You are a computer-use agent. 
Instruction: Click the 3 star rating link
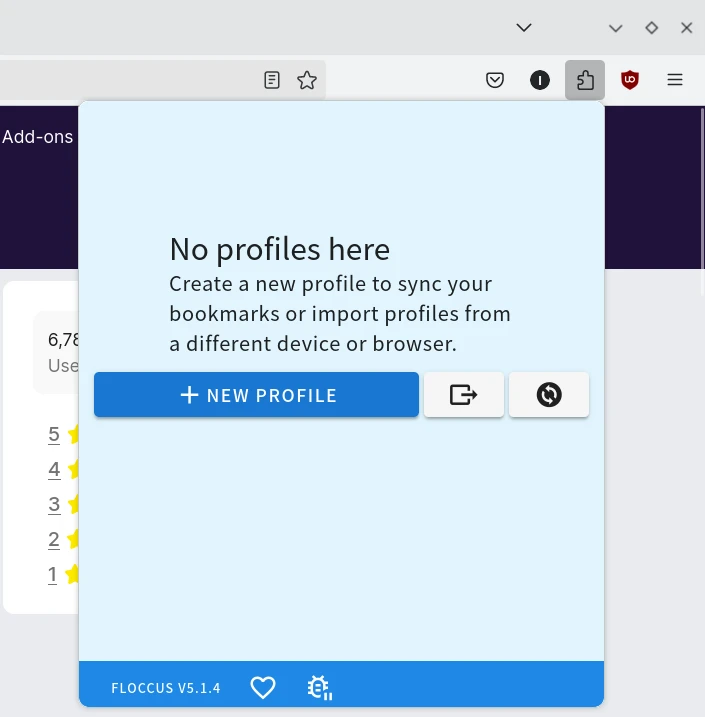[54, 504]
